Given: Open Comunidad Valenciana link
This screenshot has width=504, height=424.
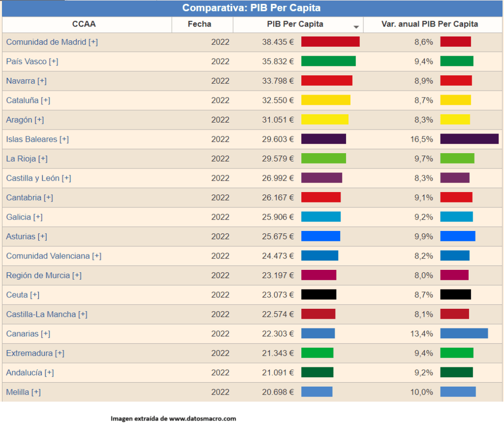Looking at the screenshot, I should click(x=54, y=256).
